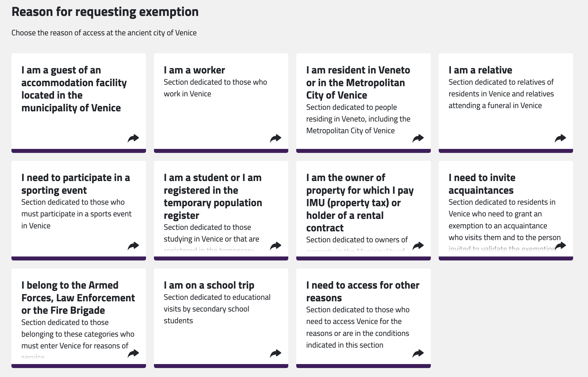Open "I need to participate in a sporting event"
This screenshot has width=588, height=377.
click(x=76, y=184)
